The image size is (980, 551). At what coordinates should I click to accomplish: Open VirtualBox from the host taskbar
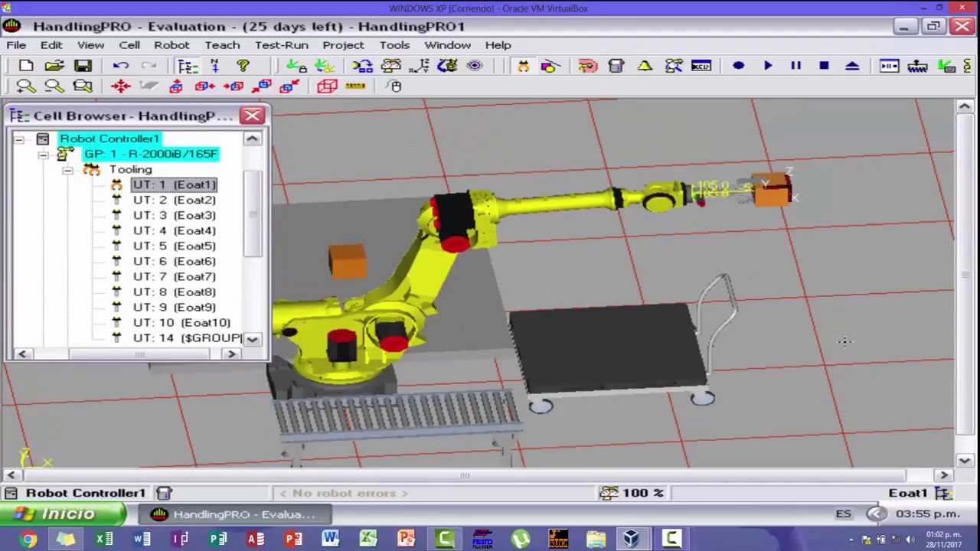pyautogui.click(x=632, y=540)
